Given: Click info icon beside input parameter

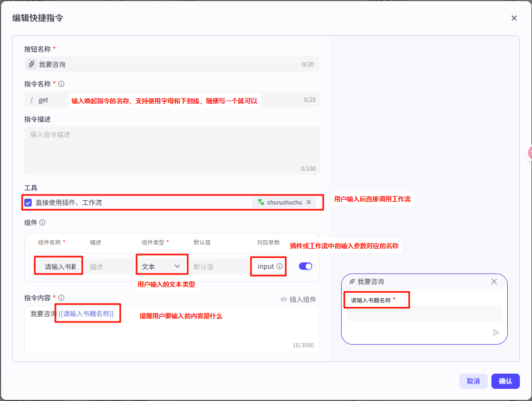Looking at the screenshot, I should pos(279,267).
